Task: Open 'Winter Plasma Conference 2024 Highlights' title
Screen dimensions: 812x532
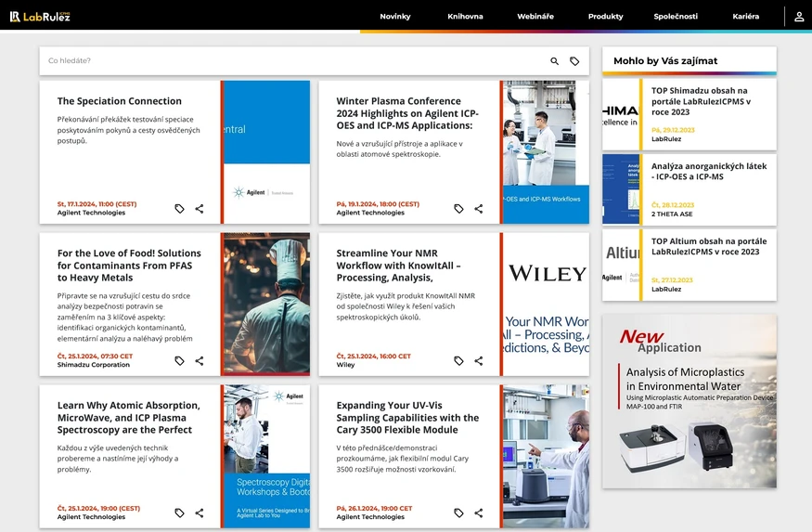Action: tap(407, 113)
